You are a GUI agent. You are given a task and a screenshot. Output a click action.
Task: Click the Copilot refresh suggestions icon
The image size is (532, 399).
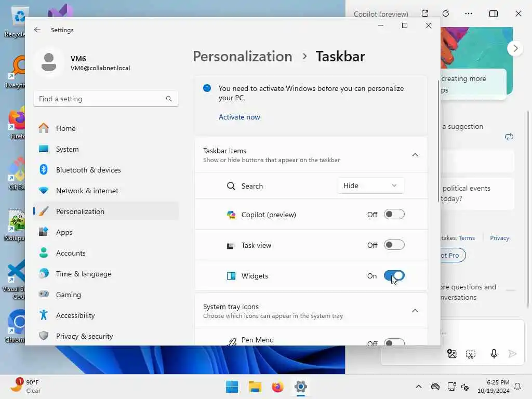(509, 137)
